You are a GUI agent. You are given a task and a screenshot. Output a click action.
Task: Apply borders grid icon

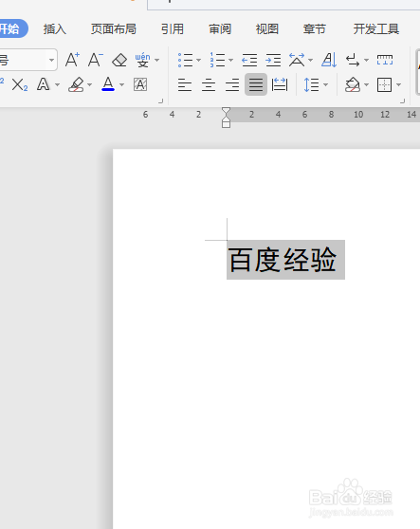coord(384,84)
